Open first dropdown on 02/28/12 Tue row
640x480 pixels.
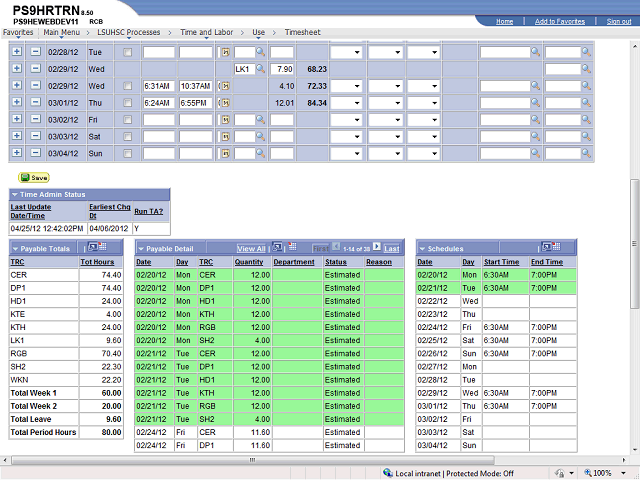346,52
